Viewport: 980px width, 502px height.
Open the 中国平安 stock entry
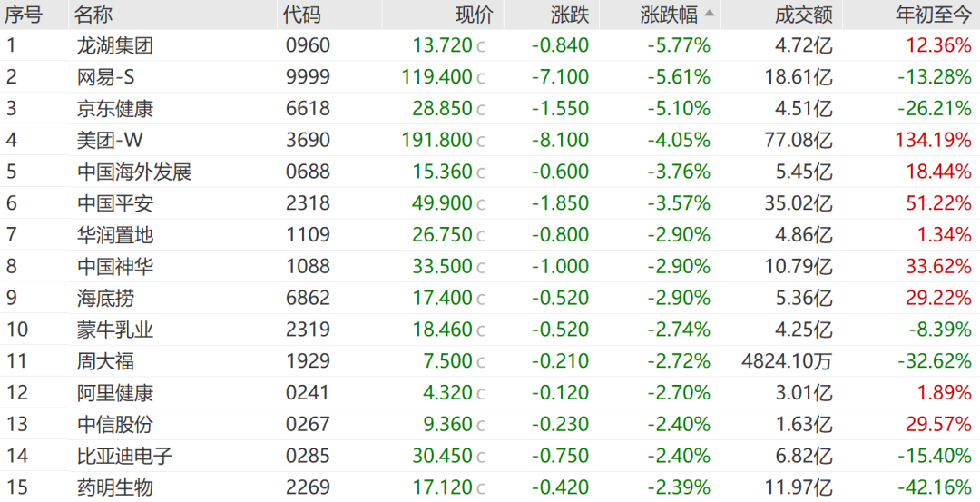(490, 203)
